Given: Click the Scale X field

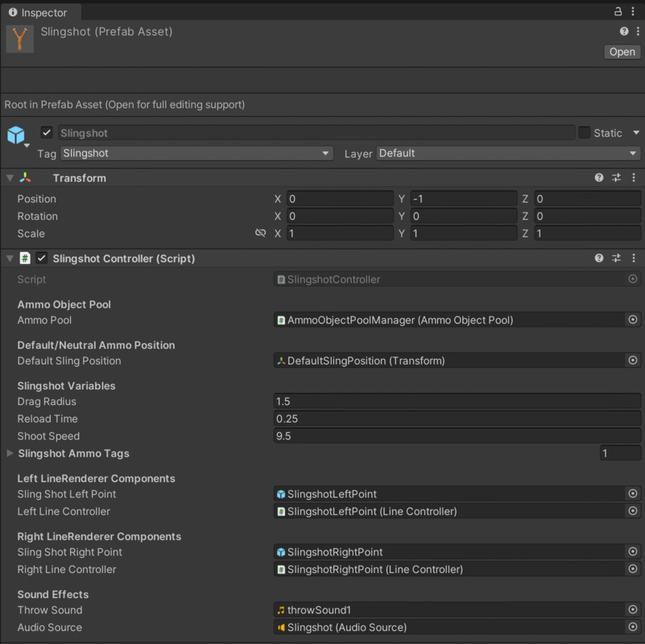Looking at the screenshot, I should 340,233.
